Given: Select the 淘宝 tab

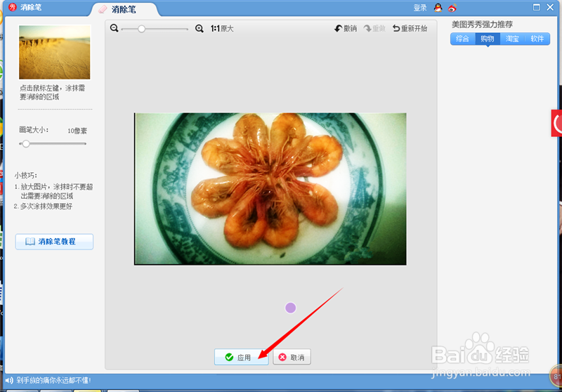Looking at the screenshot, I should [x=512, y=39].
